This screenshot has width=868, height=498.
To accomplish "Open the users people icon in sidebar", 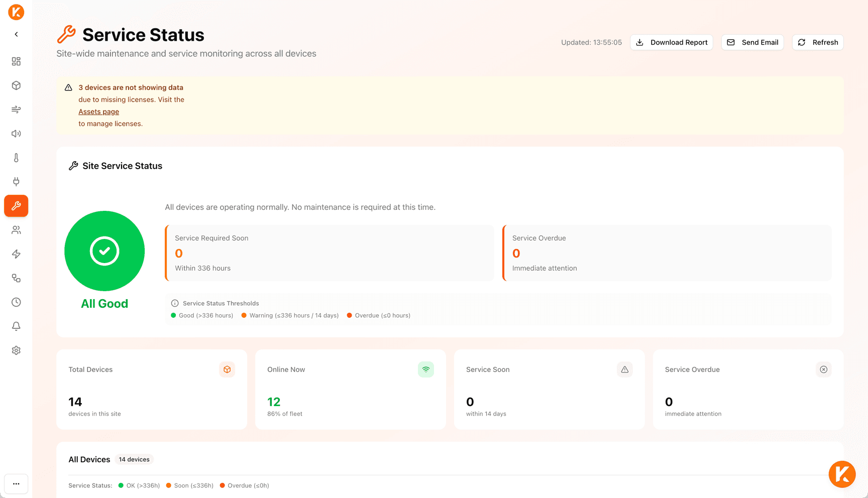I will click(x=16, y=230).
